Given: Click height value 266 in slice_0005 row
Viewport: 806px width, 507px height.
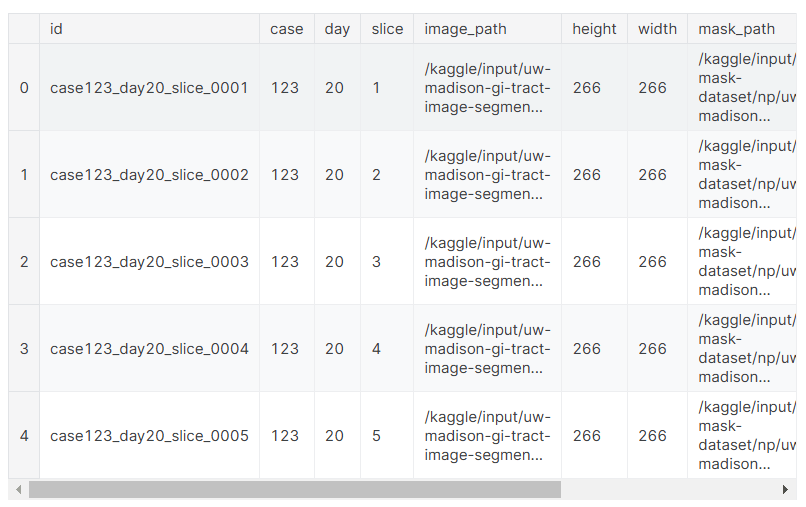Looking at the screenshot, I should tap(587, 436).
